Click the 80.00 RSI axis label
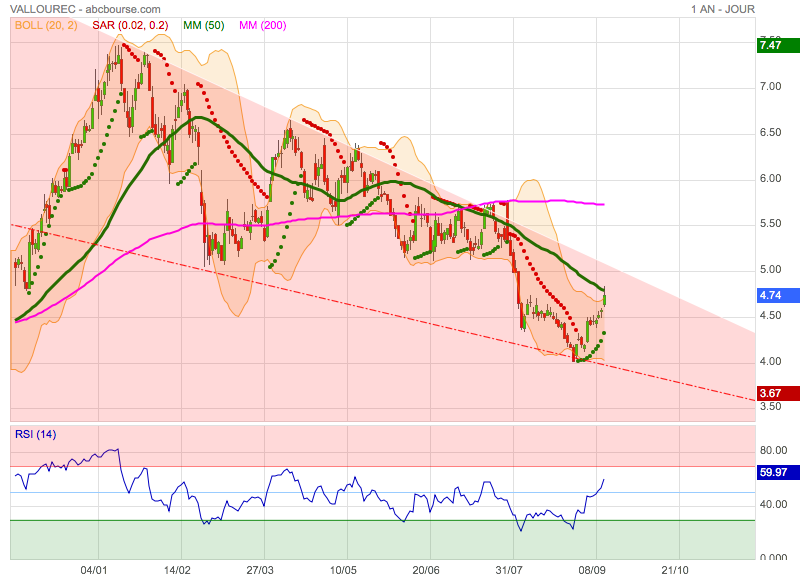800x580 pixels. (x=773, y=450)
